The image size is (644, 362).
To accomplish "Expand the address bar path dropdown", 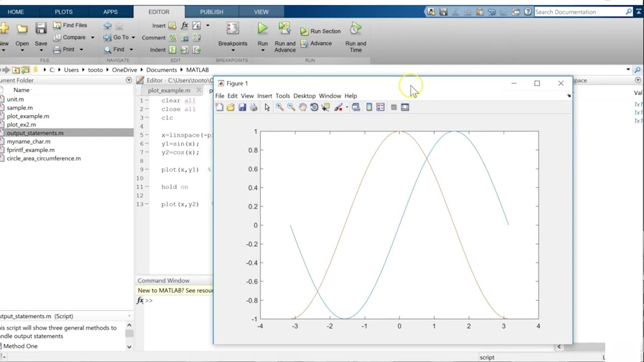I will click(x=628, y=70).
